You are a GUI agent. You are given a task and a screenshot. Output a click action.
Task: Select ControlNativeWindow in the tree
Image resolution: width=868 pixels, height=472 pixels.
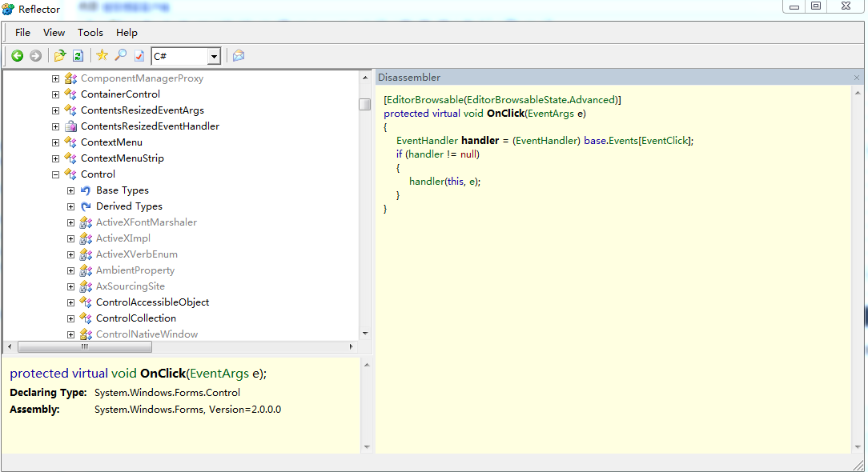pos(147,334)
